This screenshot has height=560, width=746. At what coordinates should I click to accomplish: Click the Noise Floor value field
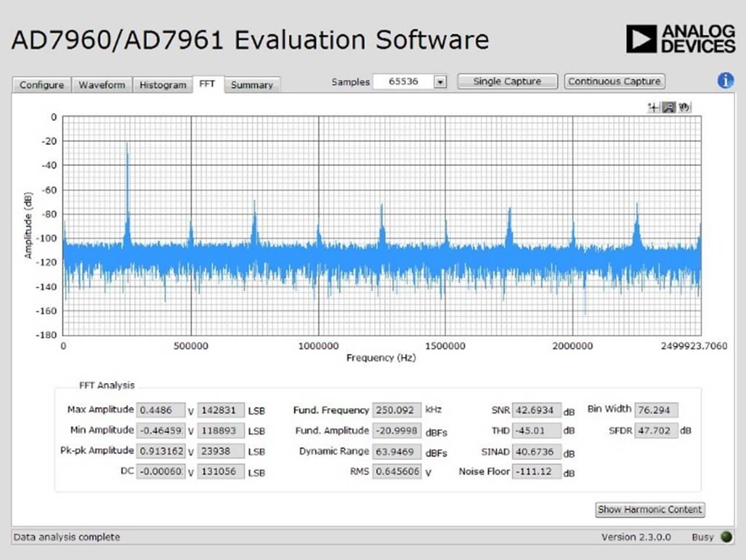[x=536, y=471]
